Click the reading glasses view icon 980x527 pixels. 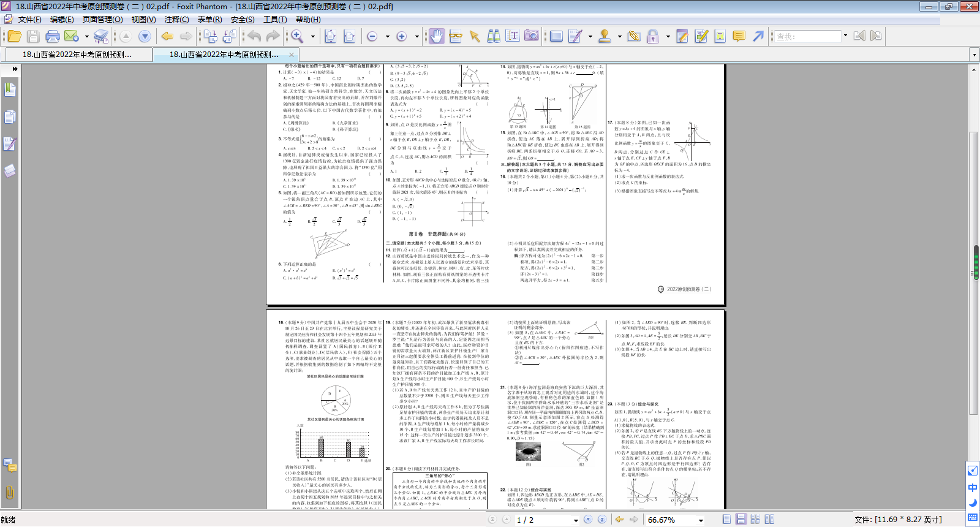pyautogui.click(x=455, y=36)
